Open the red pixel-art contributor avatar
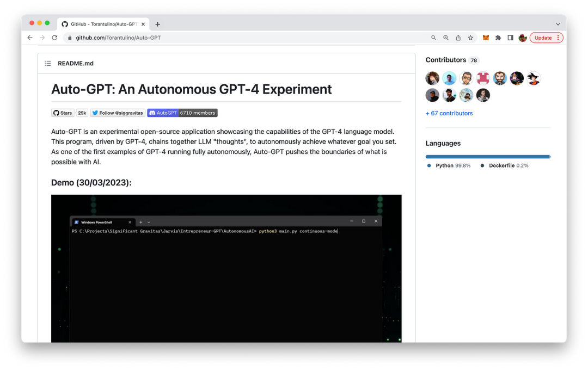588x371 pixels. point(483,78)
